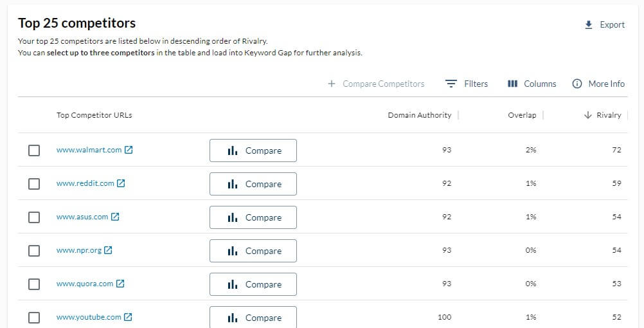
Task: Select the www.reddit.com checkbox
Action: coord(34,184)
